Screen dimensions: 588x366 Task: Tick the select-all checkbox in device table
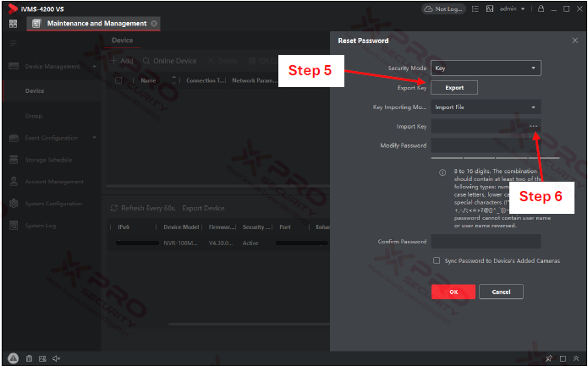pyautogui.click(x=118, y=80)
